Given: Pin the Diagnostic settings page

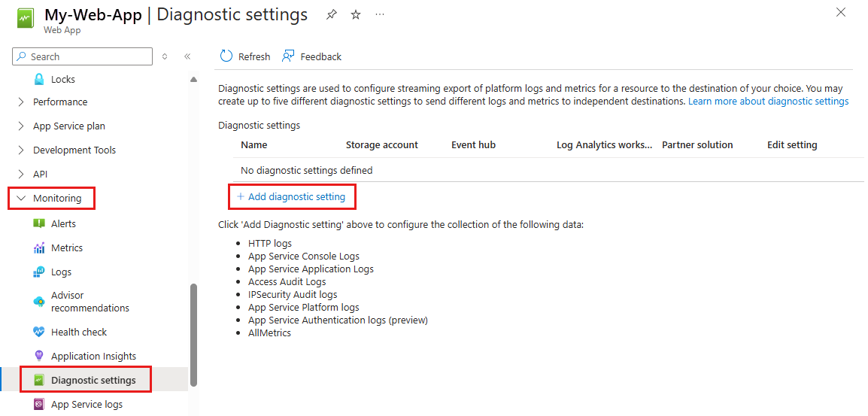Looking at the screenshot, I should [332, 15].
